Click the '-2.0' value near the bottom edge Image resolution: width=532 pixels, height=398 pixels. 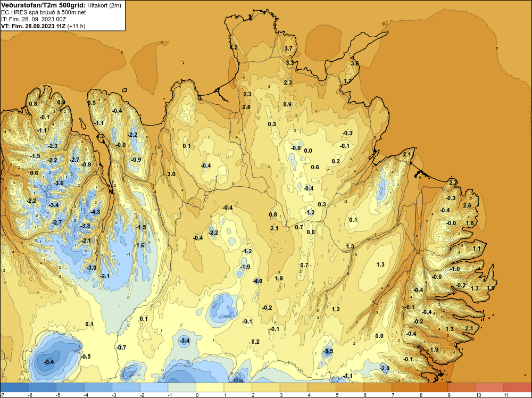point(385,369)
